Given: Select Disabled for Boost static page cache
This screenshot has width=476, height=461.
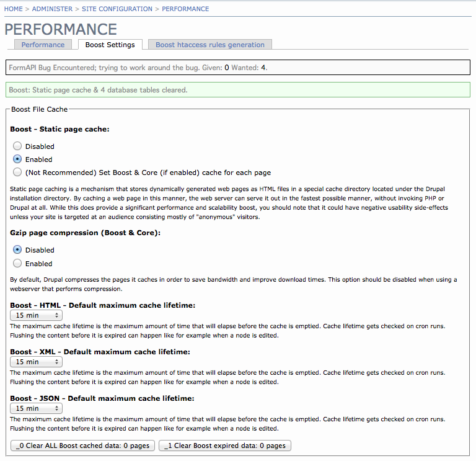Looking at the screenshot, I should 18,146.
